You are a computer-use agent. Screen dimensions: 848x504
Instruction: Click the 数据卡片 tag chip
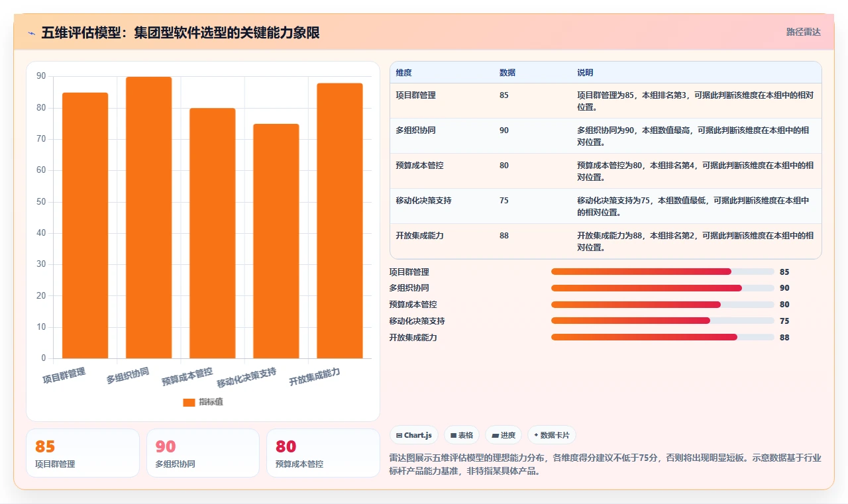[x=551, y=435]
